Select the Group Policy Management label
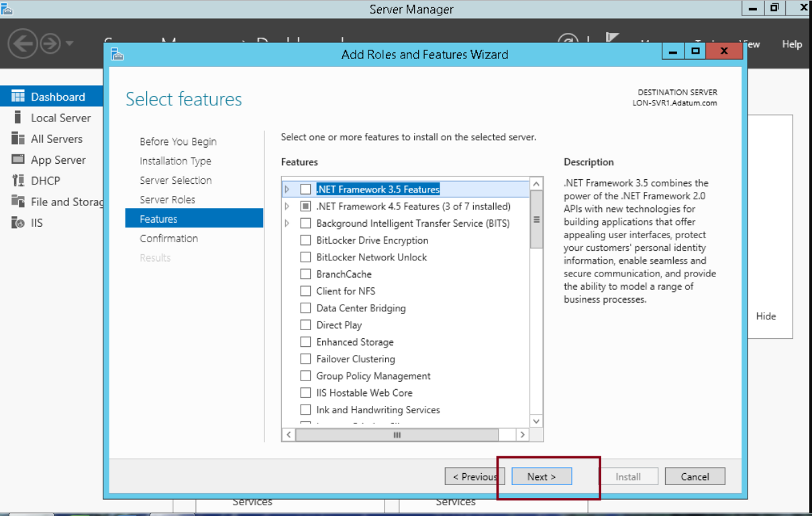The height and width of the screenshot is (516, 812). [374, 376]
